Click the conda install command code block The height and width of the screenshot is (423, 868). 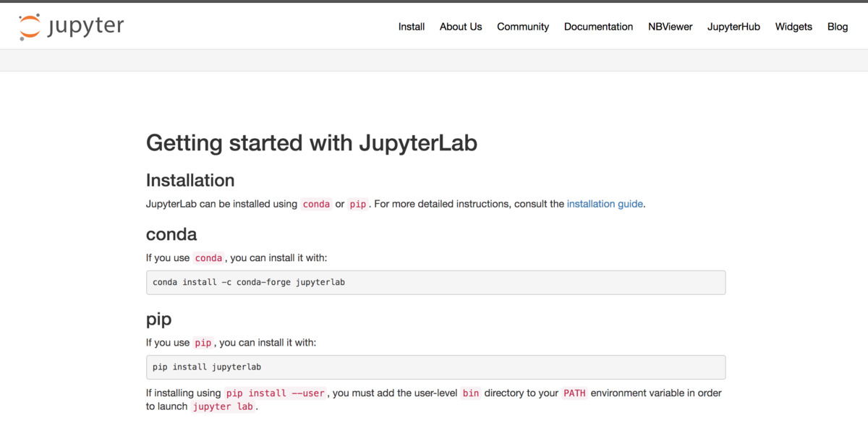(x=435, y=283)
